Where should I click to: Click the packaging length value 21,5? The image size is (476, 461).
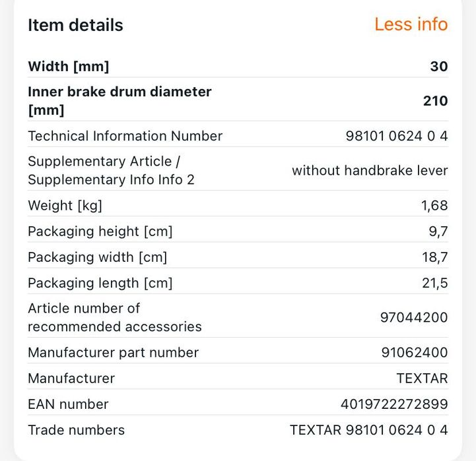(434, 283)
